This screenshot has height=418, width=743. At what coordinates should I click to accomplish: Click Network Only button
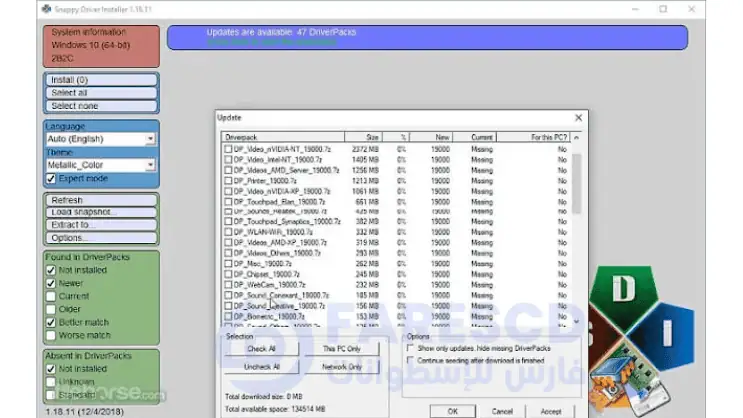[342, 367]
